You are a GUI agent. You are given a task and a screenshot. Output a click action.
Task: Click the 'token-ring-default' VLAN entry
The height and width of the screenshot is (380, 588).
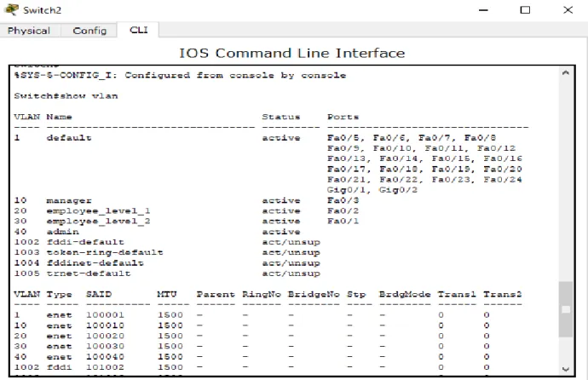click(105, 252)
